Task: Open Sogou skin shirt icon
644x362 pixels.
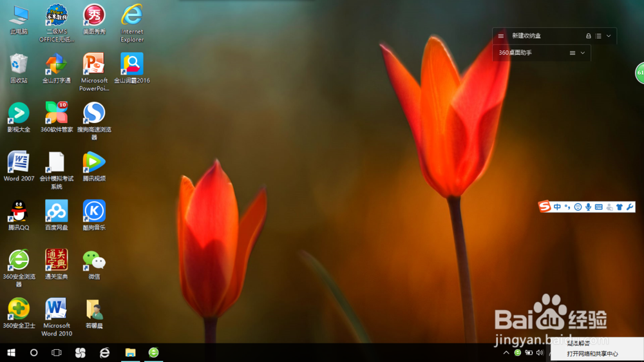Action: tap(620, 207)
